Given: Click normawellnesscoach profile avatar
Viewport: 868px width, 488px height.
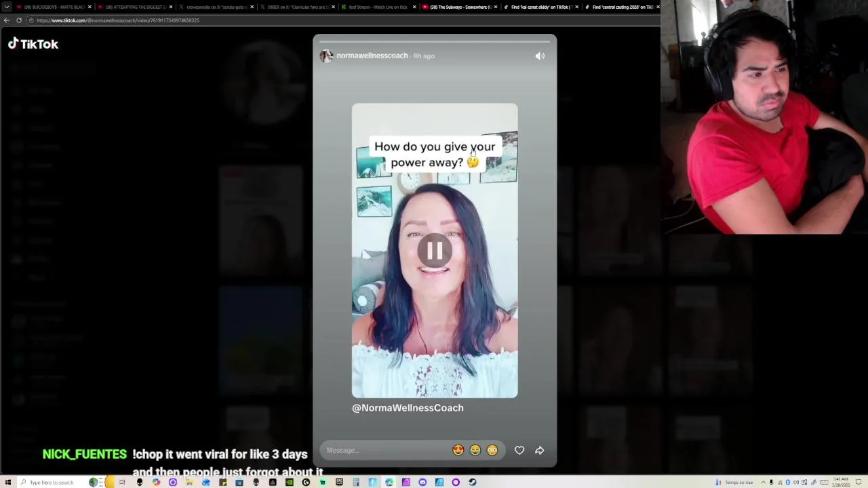Looking at the screenshot, I should point(326,56).
